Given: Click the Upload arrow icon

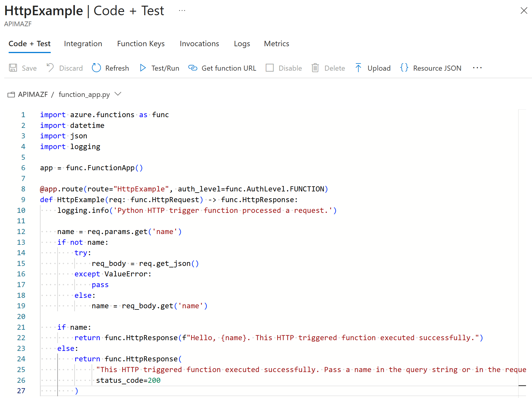Looking at the screenshot, I should pyautogui.click(x=358, y=68).
